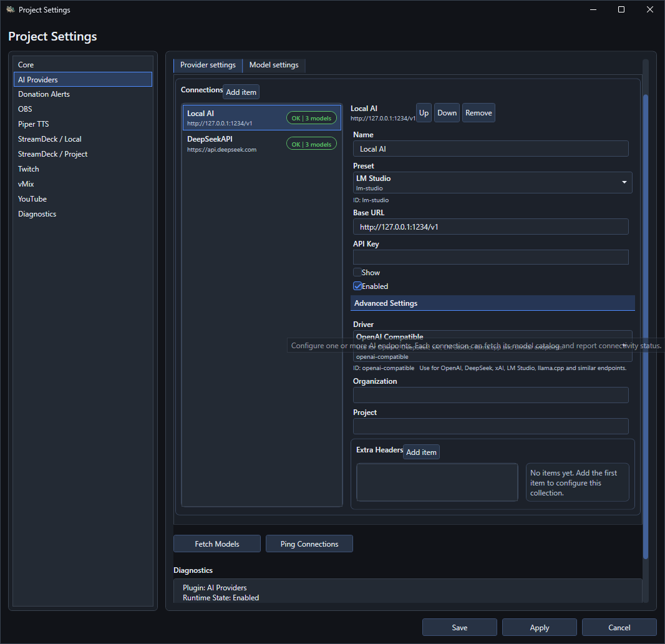This screenshot has width=665, height=644.
Task: Click Ping Connections button
Action: point(309,544)
